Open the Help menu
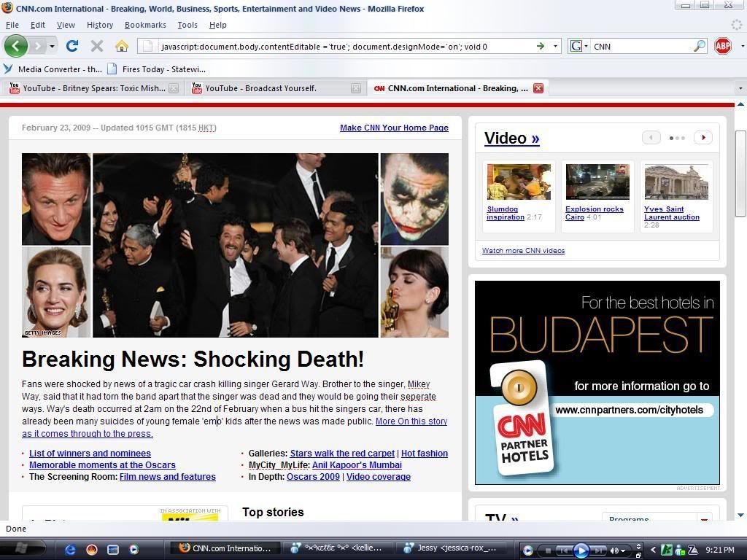Image resolution: width=747 pixels, height=560 pixels. pos(217,25)
